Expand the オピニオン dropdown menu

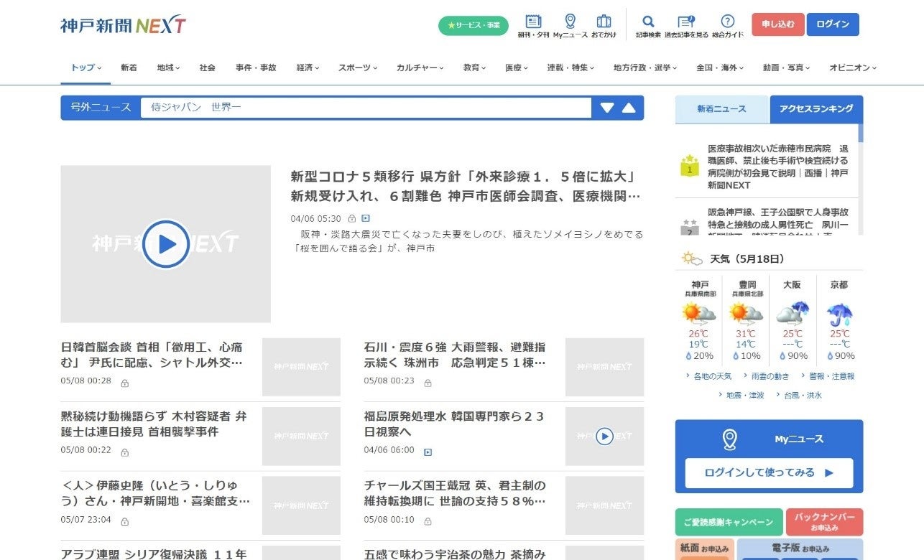pos(853,67)
